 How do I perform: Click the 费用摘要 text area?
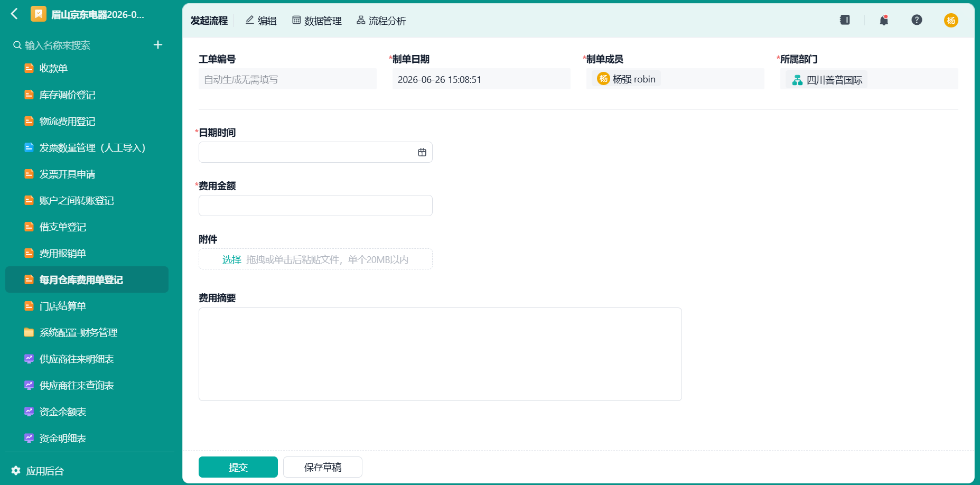(x=440, y=354)
